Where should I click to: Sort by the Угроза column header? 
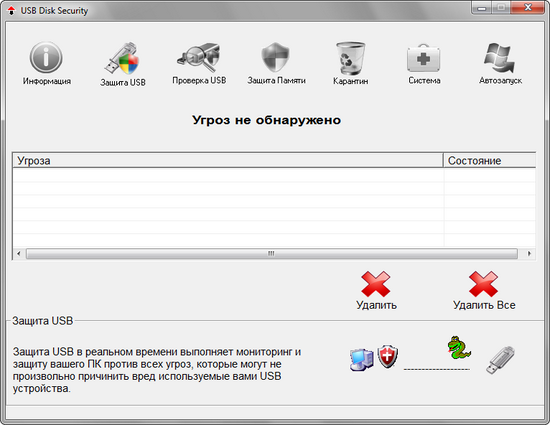tap(228, 161)
